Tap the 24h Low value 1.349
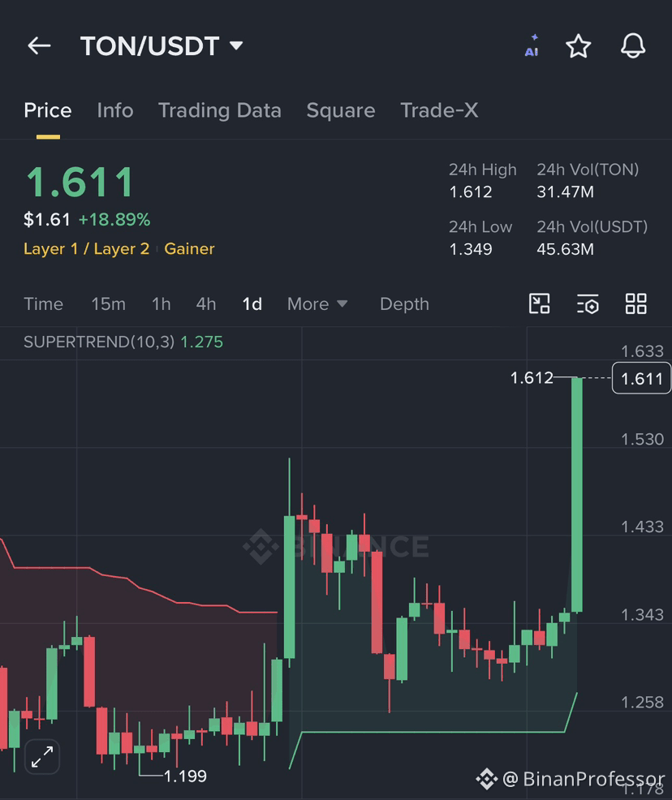Screen dimensions: 672x800 tap(471, 249)
